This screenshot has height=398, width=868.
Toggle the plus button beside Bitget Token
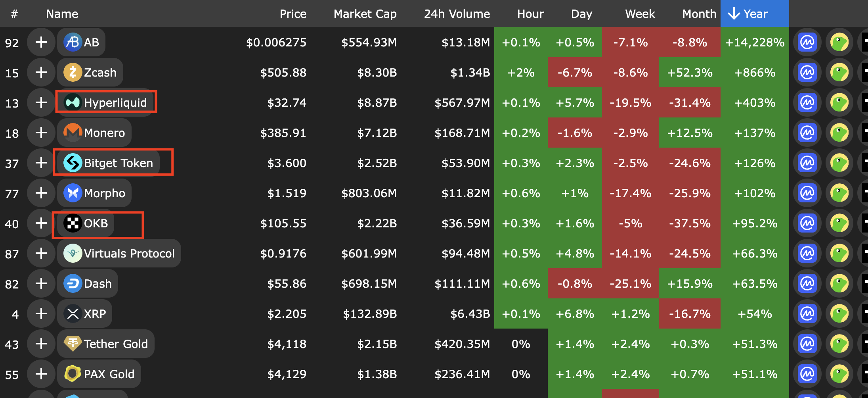coord(41,163)
